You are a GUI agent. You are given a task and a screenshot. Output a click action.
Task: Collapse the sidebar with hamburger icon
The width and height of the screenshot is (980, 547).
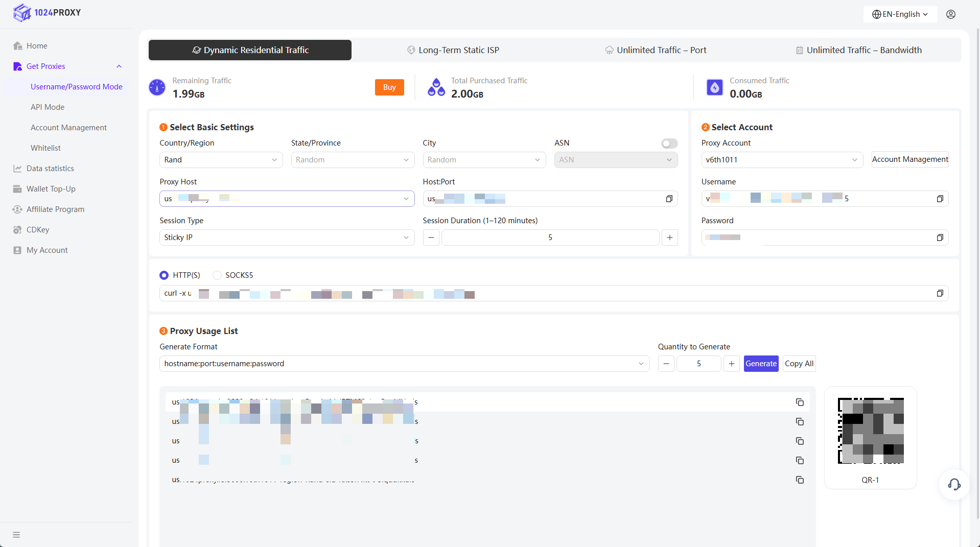pyautogui.click(x=16, y=535)
